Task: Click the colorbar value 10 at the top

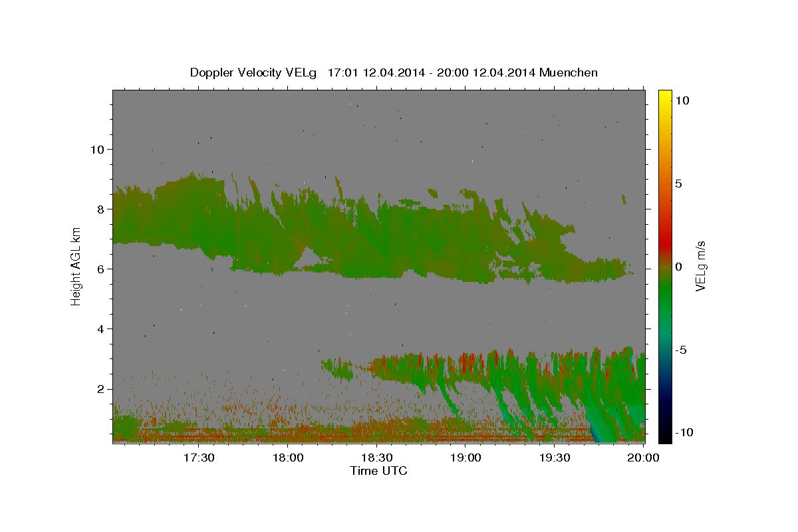Action: click(x=682, y=100)
